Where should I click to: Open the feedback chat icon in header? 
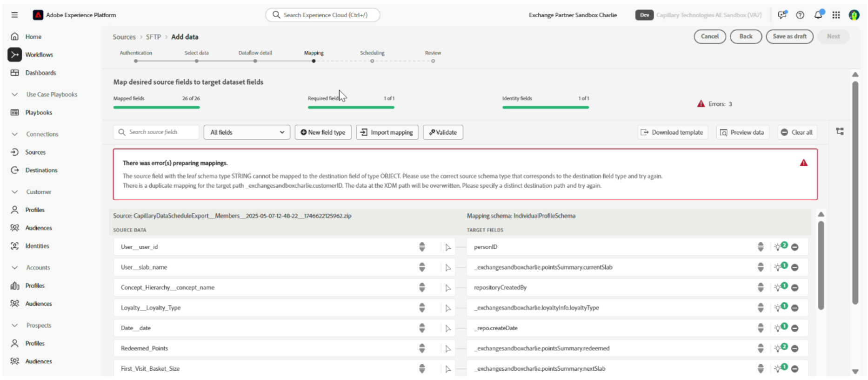782,15
